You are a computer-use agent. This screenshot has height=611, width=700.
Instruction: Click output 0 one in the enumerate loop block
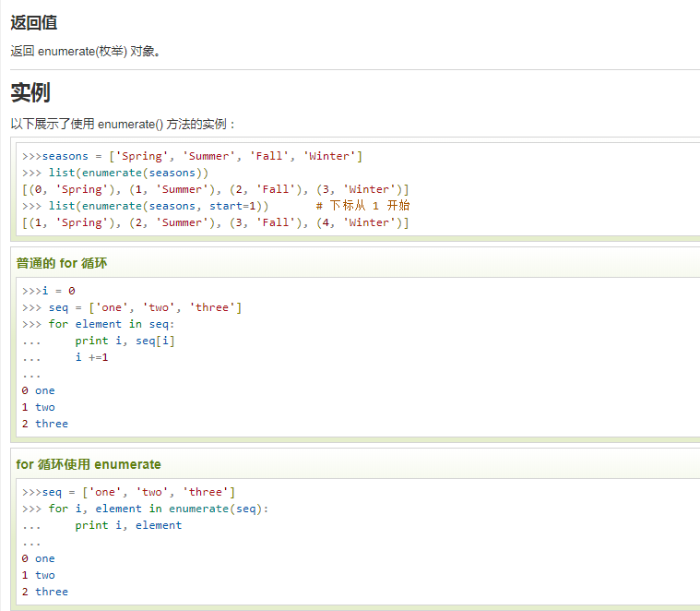(39, 558)
